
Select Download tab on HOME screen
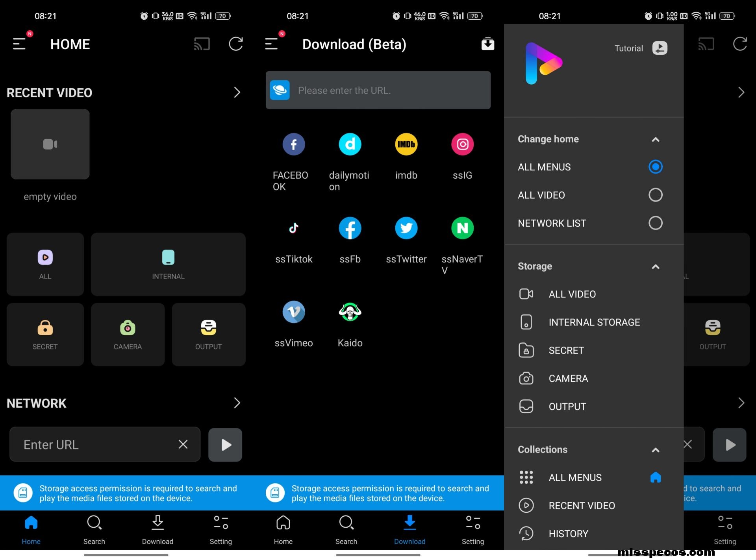[157, 530]
